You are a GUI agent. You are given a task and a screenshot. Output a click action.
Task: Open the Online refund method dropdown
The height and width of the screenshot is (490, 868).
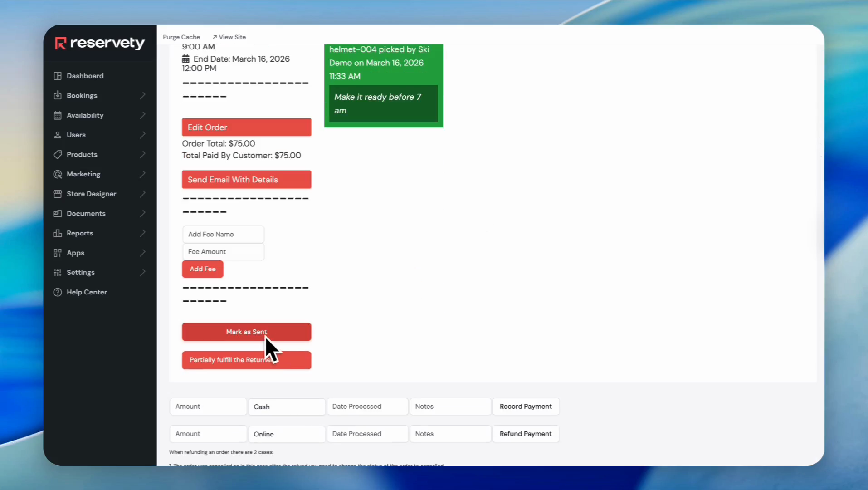point(287,434)
